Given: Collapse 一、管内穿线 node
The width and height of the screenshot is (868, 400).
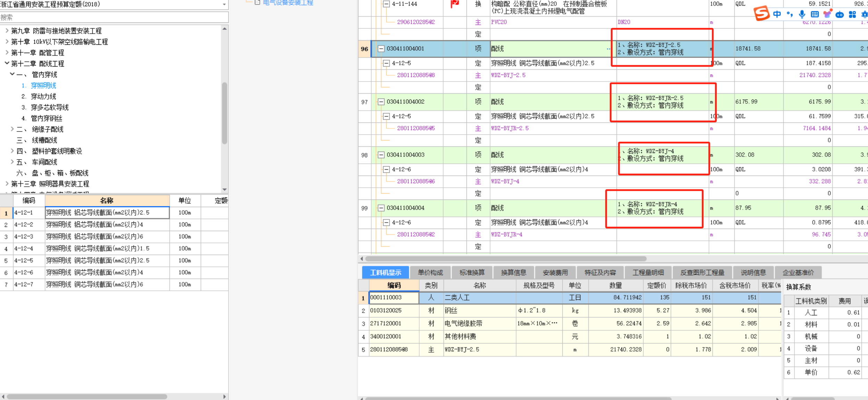Looking at the screenshot, I should click(12, 74).
